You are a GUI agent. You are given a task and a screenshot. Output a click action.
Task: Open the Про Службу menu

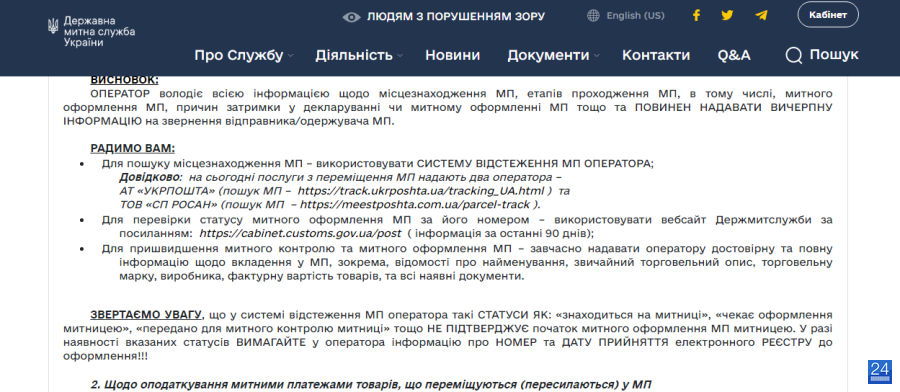(x=239, y=56)
